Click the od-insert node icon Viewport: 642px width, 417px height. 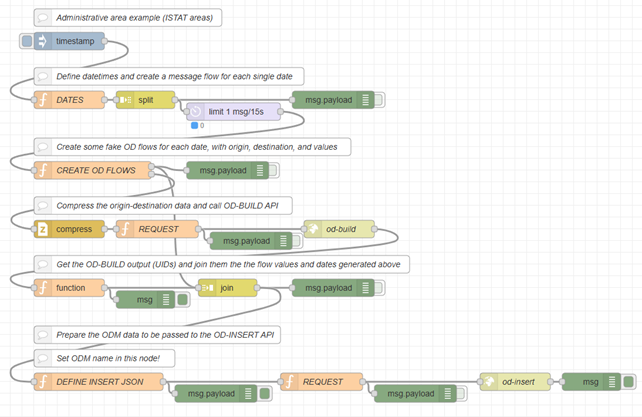tap(490, 381)
